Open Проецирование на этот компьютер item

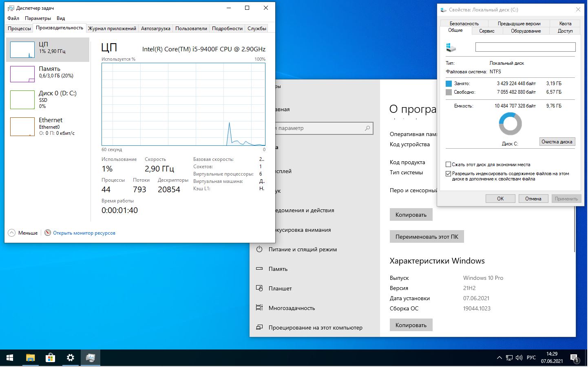315,327
